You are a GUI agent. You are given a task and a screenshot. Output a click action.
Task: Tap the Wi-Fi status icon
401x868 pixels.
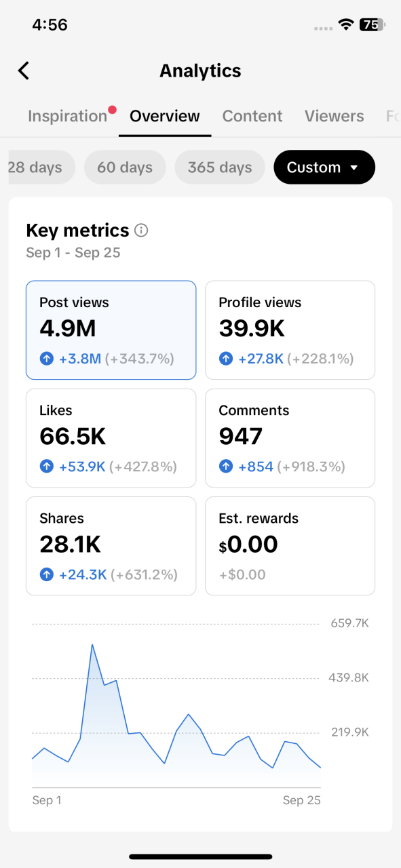click(x=347, y=25)
